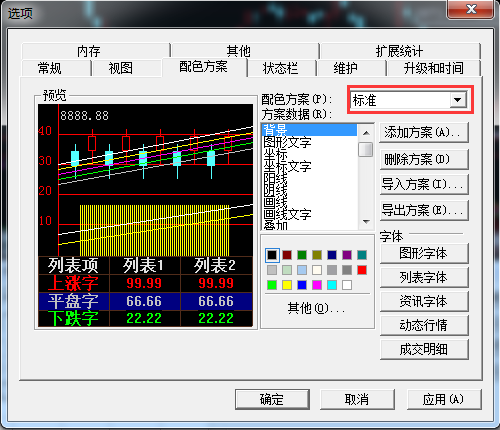The image size is (500, 430).
Task: Switch to the 其他 tab
Action: click(245, 51)
